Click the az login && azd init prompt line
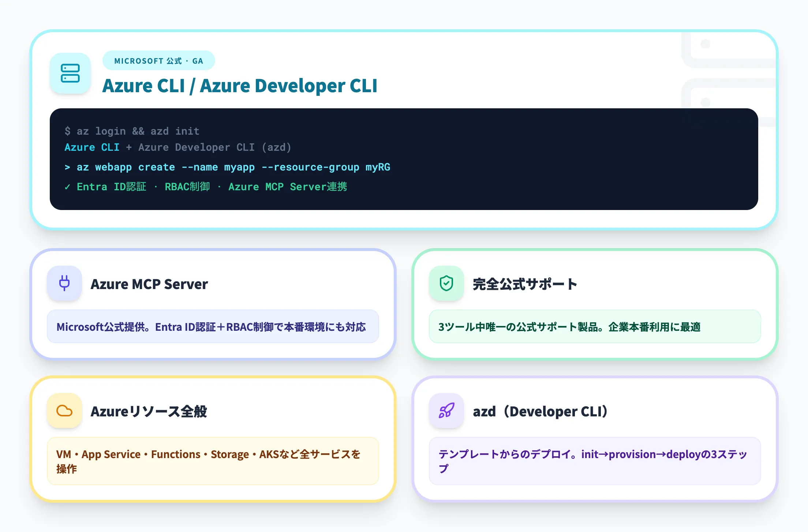 [x=132, y=131]
